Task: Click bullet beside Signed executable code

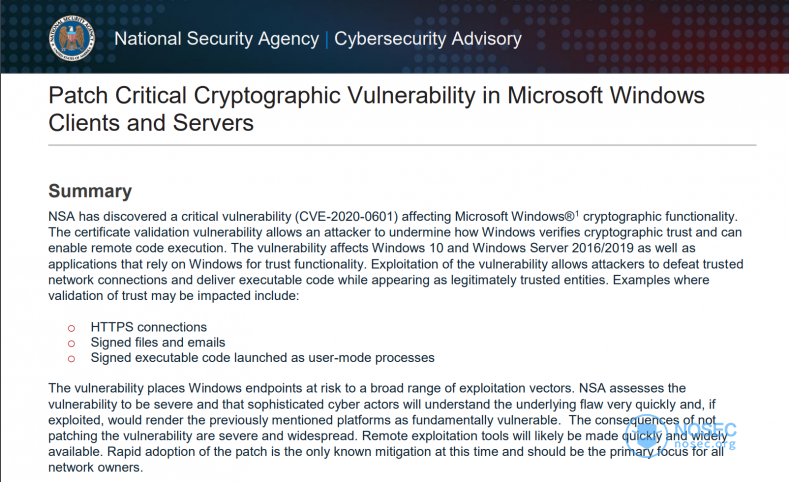Action: 71,359
